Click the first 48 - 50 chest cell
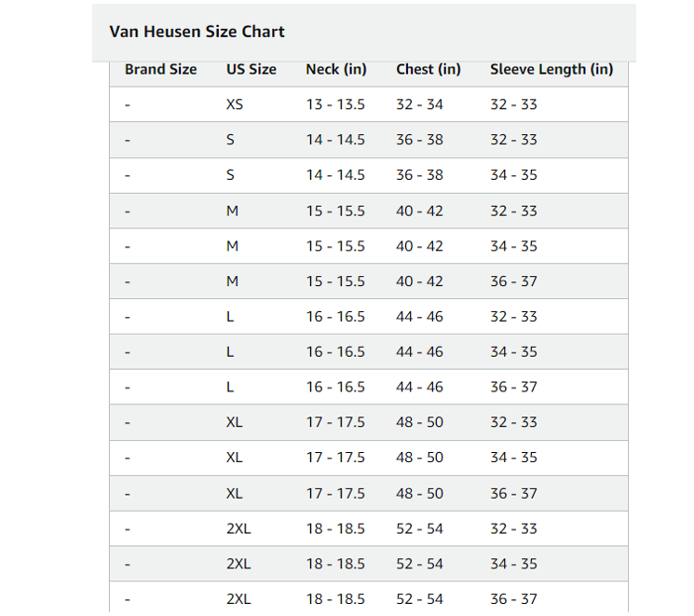The width and height of the screenshot is (694, 616). tap(419, 422)
